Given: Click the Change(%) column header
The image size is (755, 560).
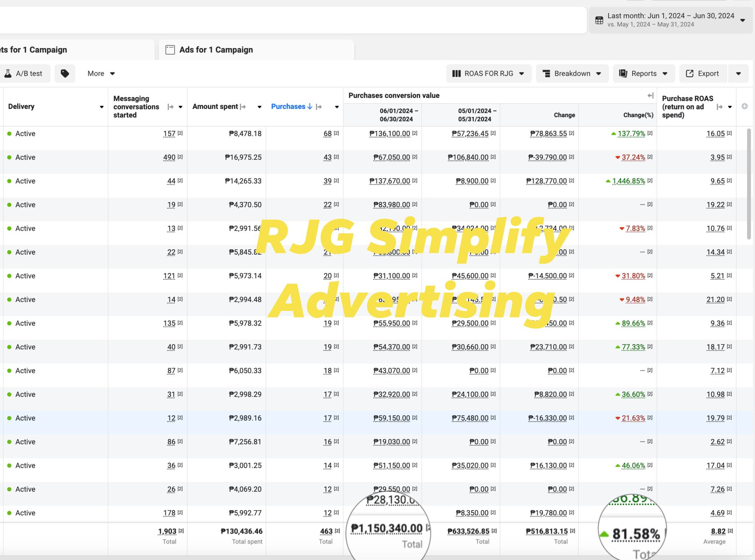Looking at the screenshot, I should click(638, 115).
